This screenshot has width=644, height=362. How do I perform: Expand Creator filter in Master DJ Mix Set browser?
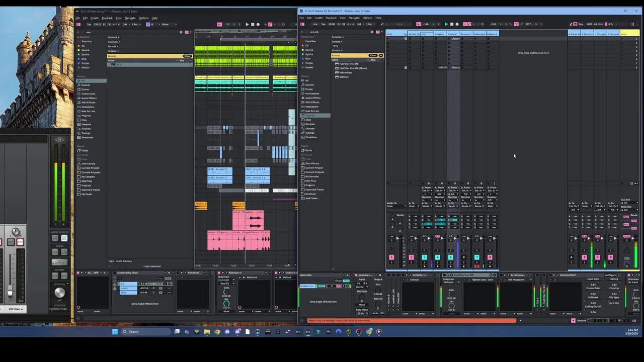[x=337, y=50]
